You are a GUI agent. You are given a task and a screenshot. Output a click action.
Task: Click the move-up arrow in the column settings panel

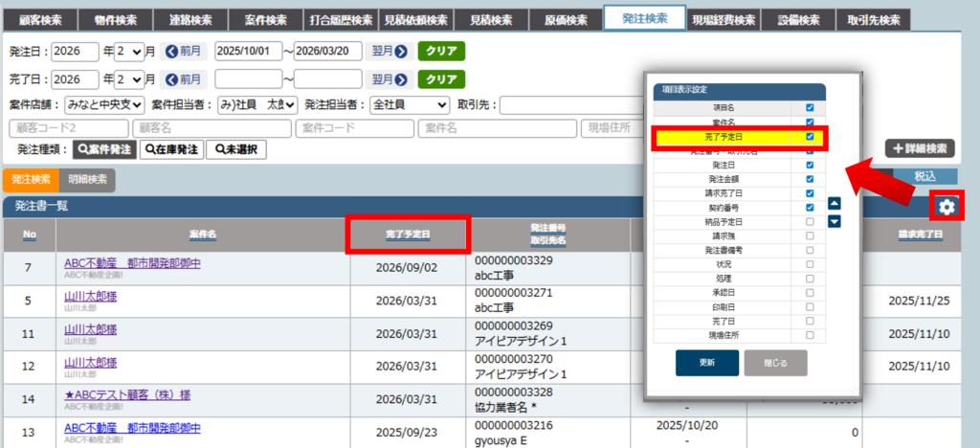point(834,203)
